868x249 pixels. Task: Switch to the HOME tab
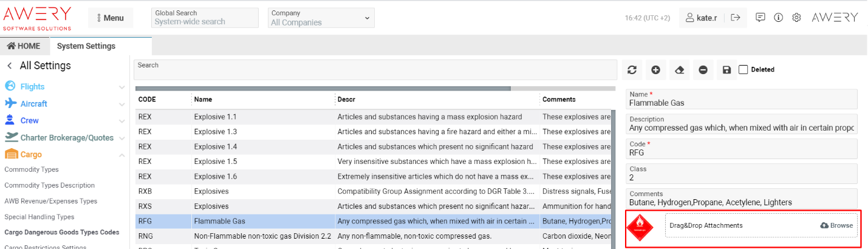coord(24,46)
